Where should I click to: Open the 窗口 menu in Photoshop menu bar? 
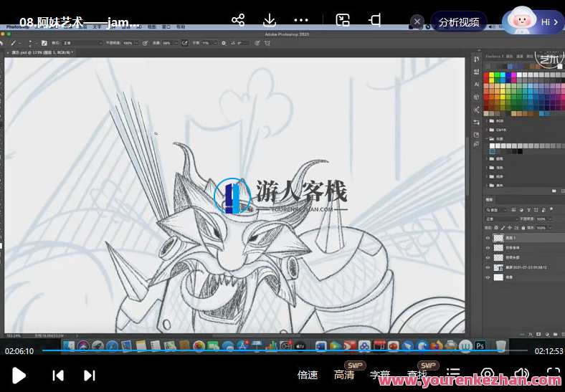tap(166, 27)
